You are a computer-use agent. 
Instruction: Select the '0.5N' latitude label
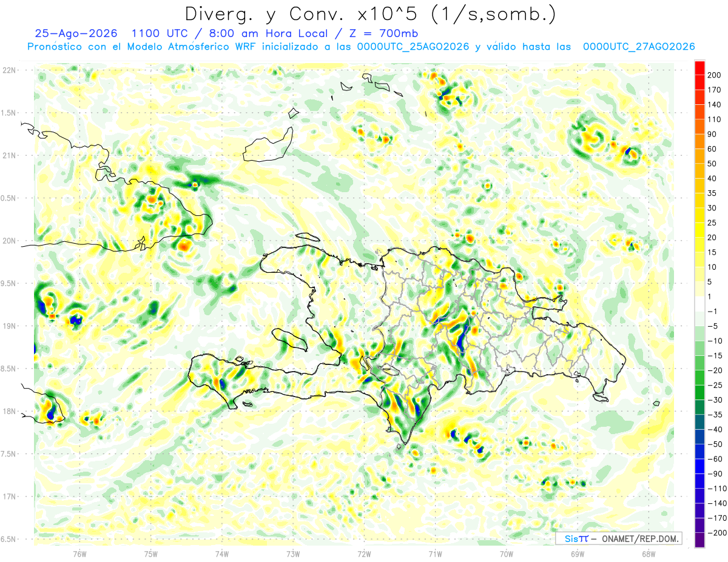pyautogui.click(x=8, y=198)
